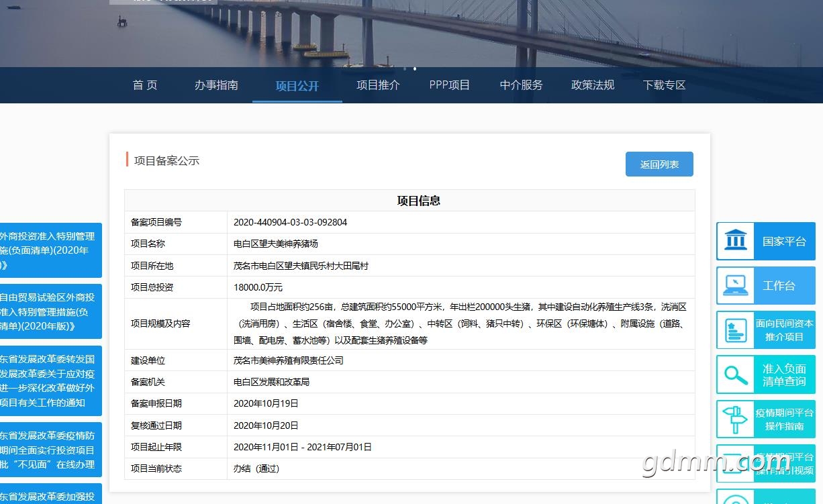Viewport: 823px width, 504px height.
Task: Open the 办事指南 menu item
Action: tap(216, 85)
